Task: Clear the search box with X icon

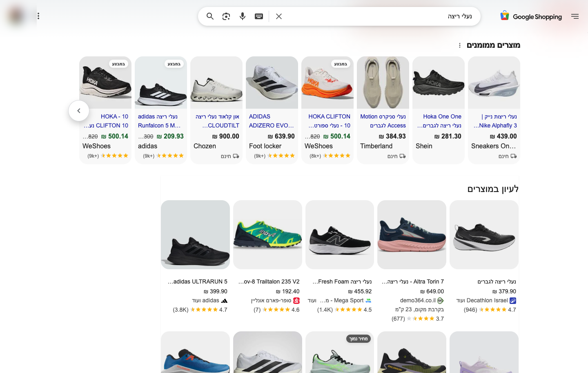Action: 279,16
